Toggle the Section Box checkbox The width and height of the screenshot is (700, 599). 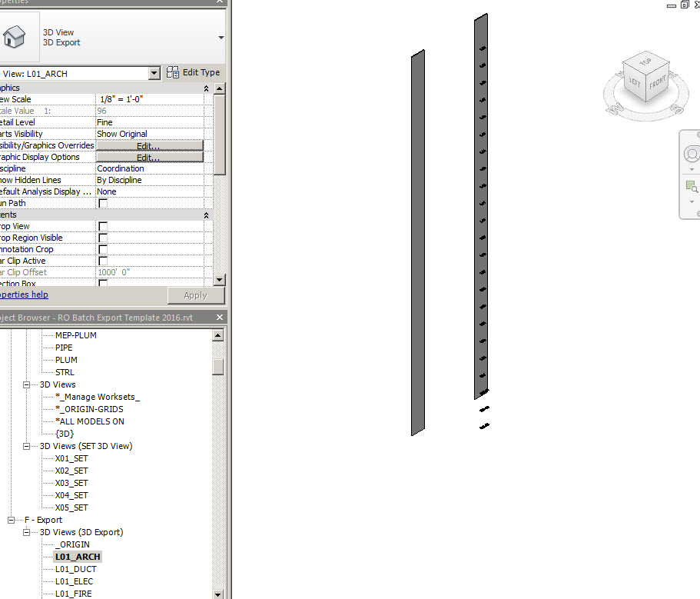click(x=103, y=283)
